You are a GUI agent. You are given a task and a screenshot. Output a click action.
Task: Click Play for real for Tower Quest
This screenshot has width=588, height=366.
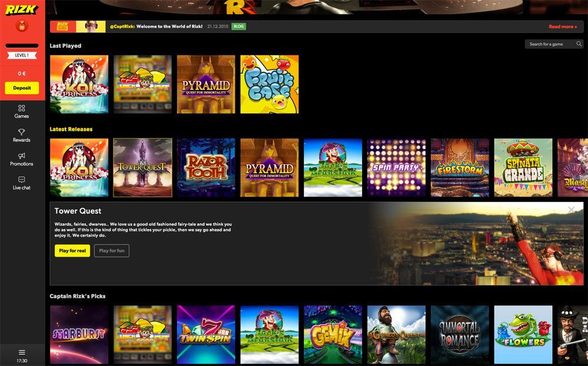point(72,251)
